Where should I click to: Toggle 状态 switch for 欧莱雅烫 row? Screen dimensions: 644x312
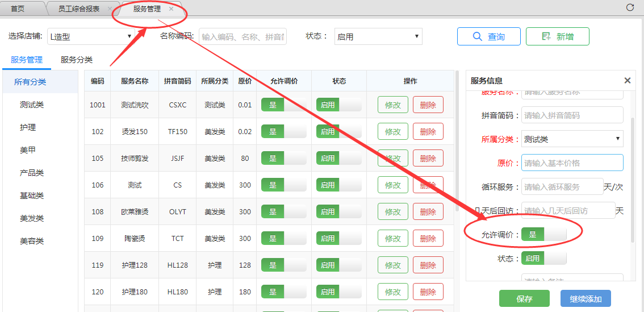point(339,212)
